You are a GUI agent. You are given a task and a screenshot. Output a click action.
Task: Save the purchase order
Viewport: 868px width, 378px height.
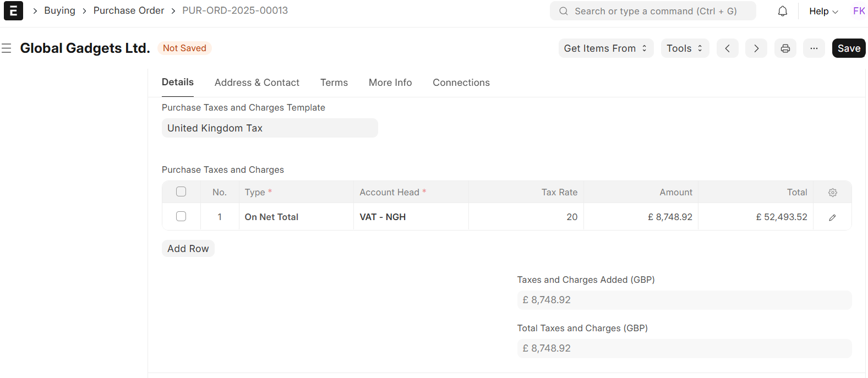(848, 48)
